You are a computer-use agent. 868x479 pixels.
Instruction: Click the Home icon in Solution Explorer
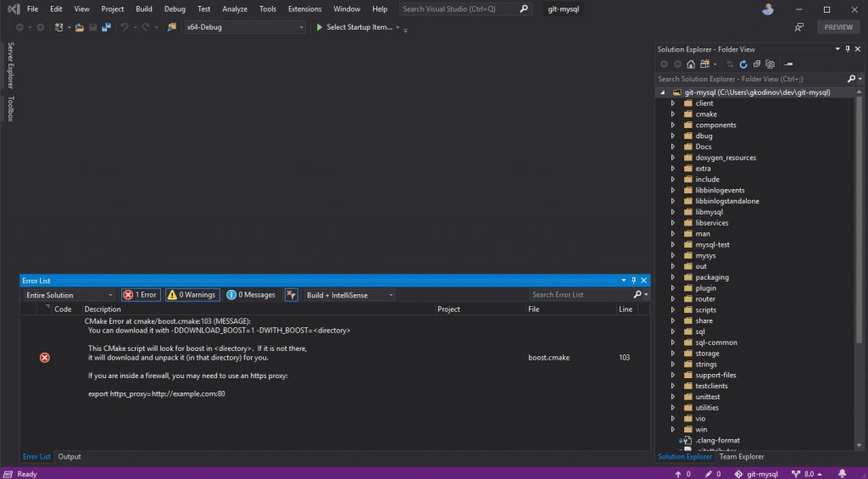point(691,64)
